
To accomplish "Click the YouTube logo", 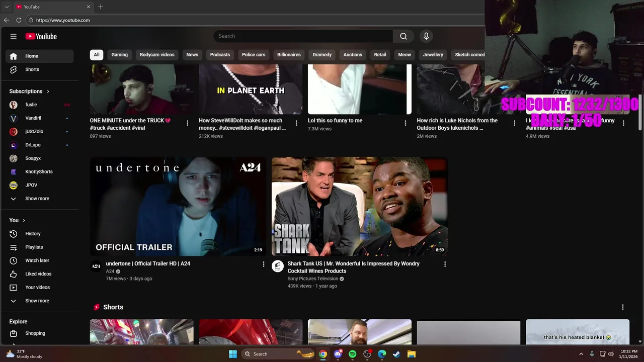I will coord(41,36).
